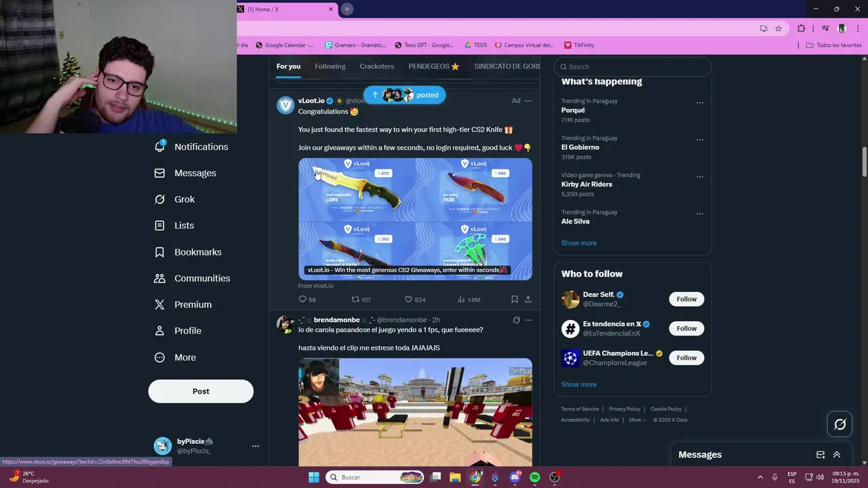
Task: Open Spotify from the taskbar
Action: tap(534, 477)
